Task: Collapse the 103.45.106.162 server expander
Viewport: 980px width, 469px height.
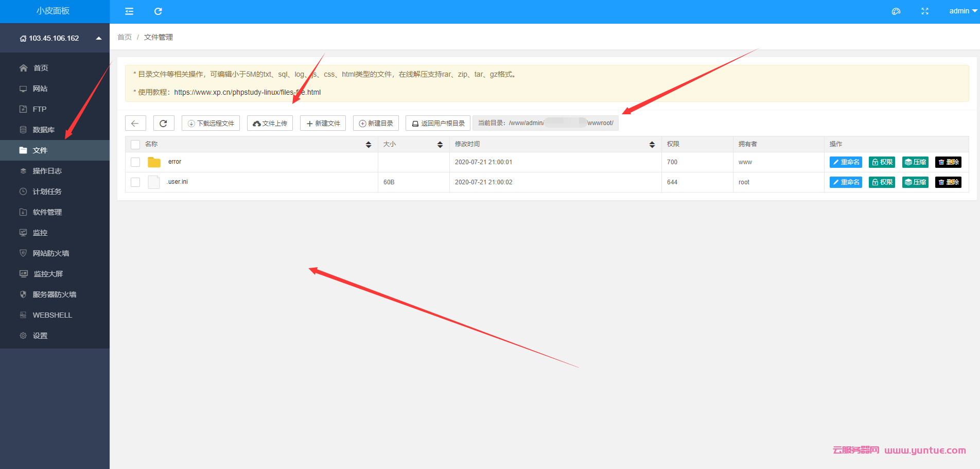Action: tap(99, 39)
